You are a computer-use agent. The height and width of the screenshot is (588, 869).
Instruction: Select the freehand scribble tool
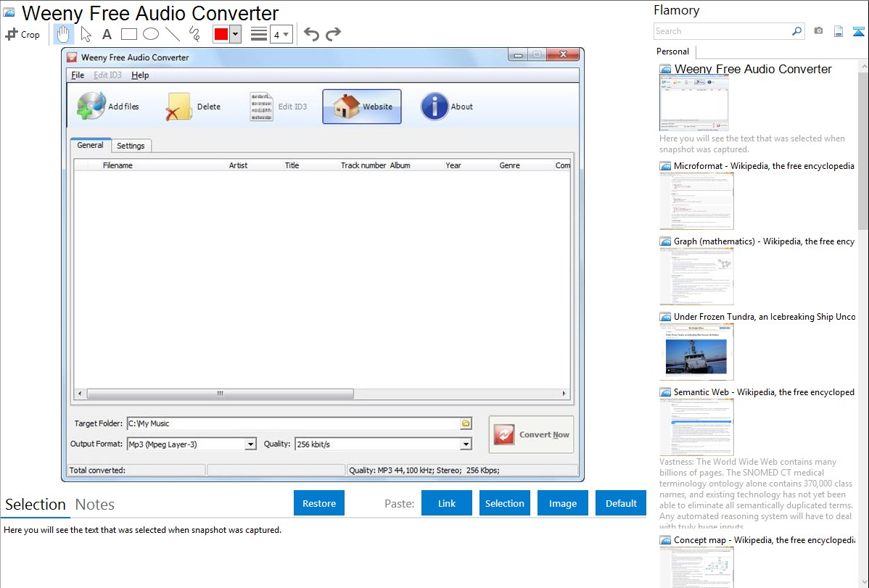(194, 34)
